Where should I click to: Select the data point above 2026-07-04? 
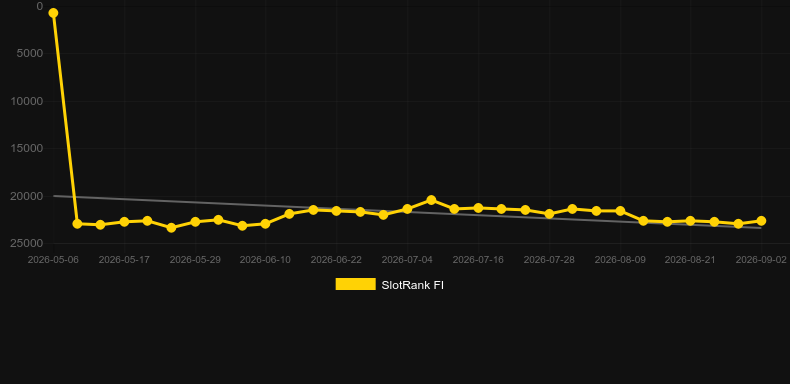tap(407, 209)
